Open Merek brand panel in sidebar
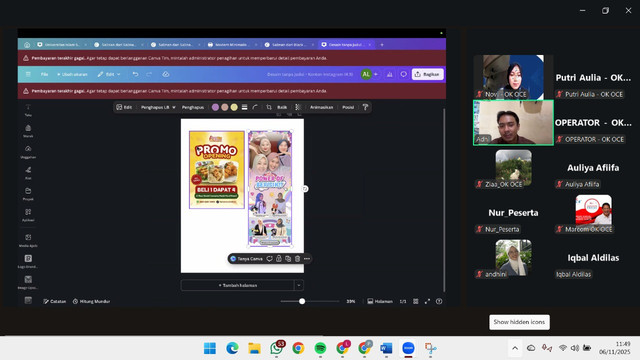 28,131
